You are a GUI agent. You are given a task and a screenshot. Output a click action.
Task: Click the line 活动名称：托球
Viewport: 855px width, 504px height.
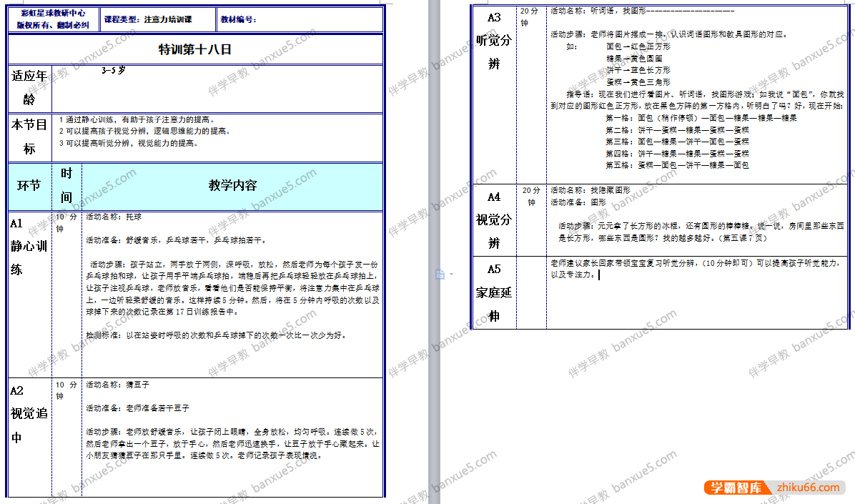pyautogui.click(x=114, y=217)
